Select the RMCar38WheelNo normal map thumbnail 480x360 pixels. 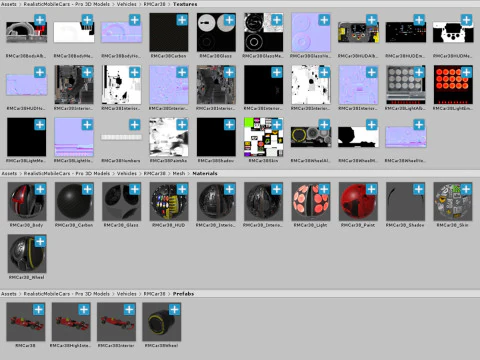coord(406,137)
